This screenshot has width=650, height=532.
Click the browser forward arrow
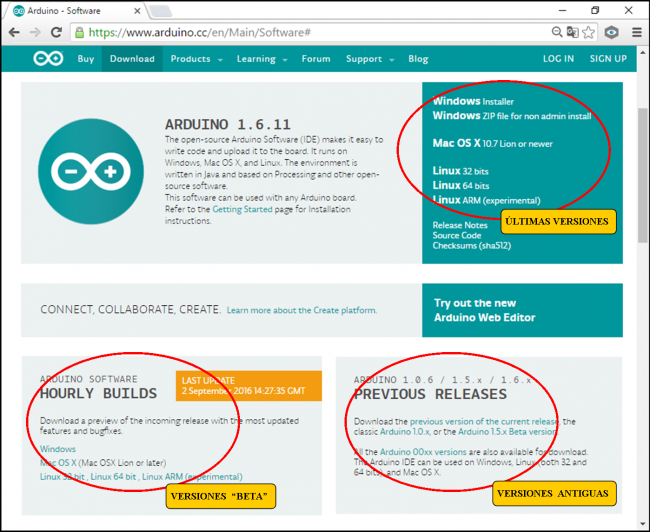click(x=35, y=32)
